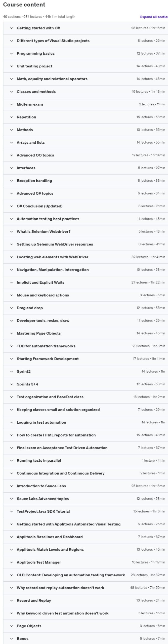Screen dimensions: 168x644
Task: Click Logging in test automation title
Action: point(41,422)
